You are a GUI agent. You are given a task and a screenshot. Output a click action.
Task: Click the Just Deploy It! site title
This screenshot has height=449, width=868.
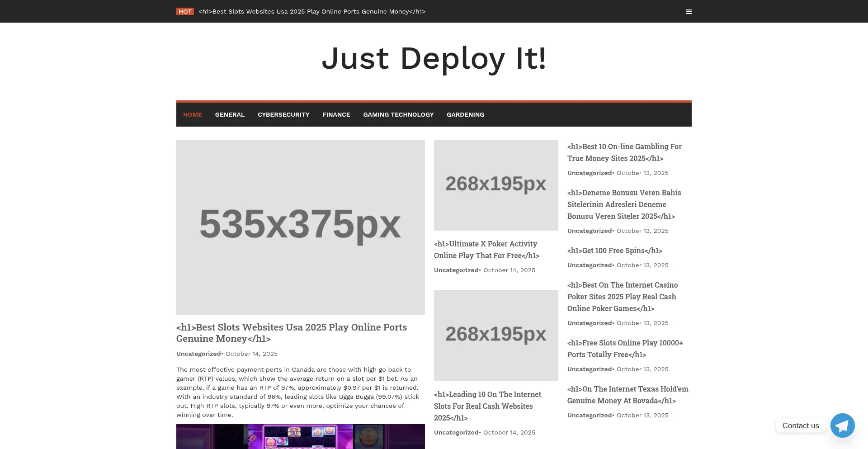434,58
